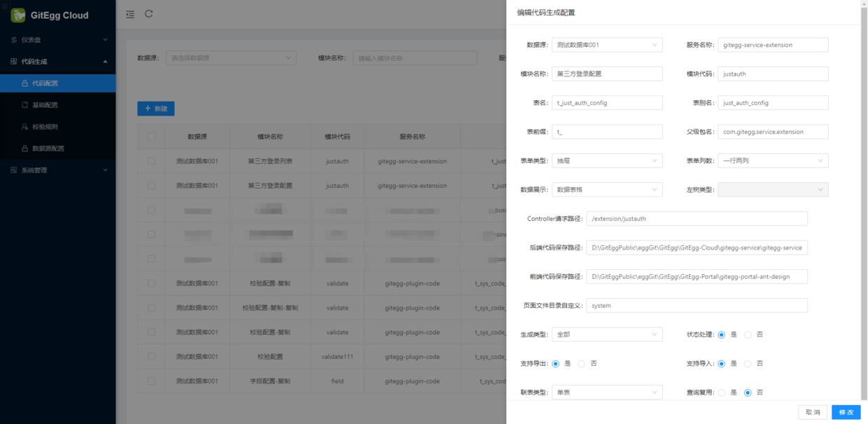Click the 表名 field containing t_just_auth_config
Viewport: 868px width, 424px height.
(607, 103)
